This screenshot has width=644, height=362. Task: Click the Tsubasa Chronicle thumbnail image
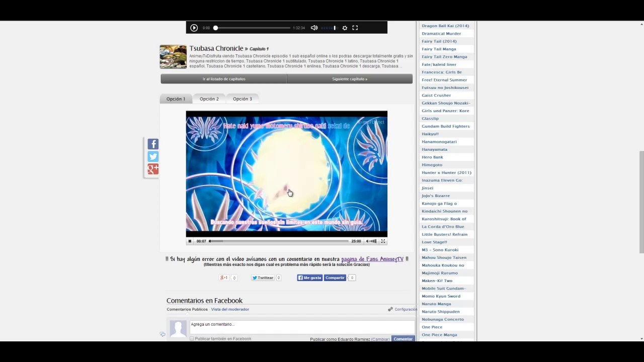(173, 57)
